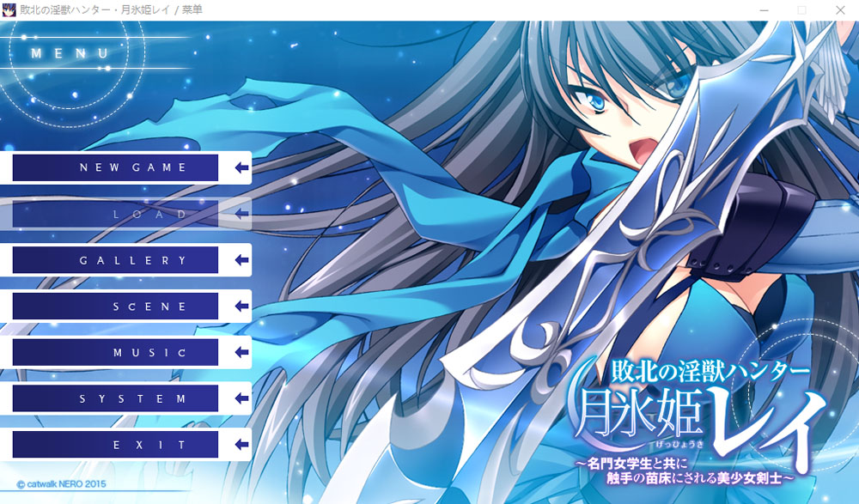Select the greyed-out LOAD option
The image size is (859, 504).
(x=116, y=214)
